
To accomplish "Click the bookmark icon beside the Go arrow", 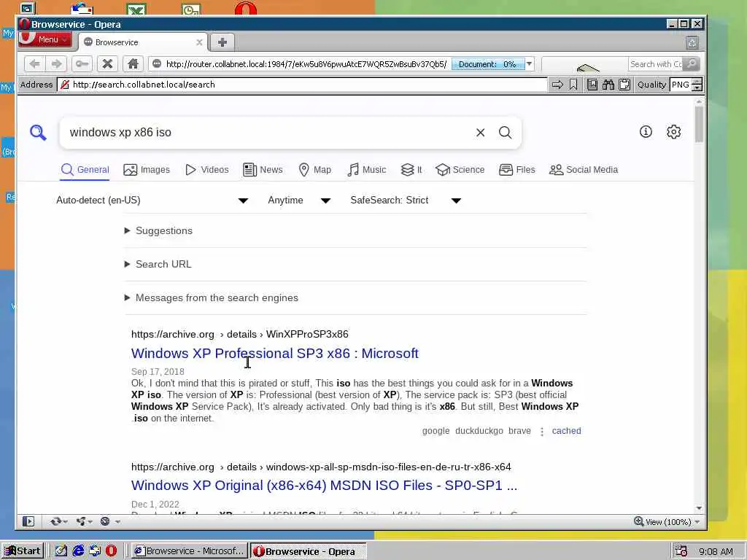I will [x=573, y=85].
